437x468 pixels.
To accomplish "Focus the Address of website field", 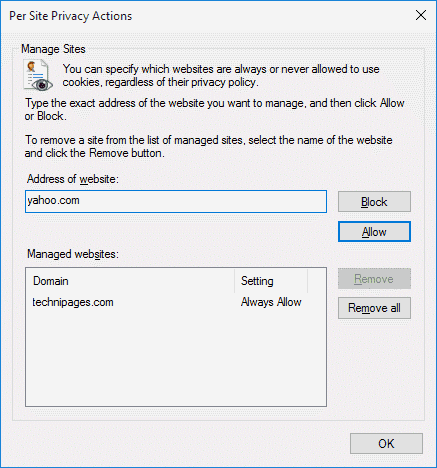I will 176,201.
